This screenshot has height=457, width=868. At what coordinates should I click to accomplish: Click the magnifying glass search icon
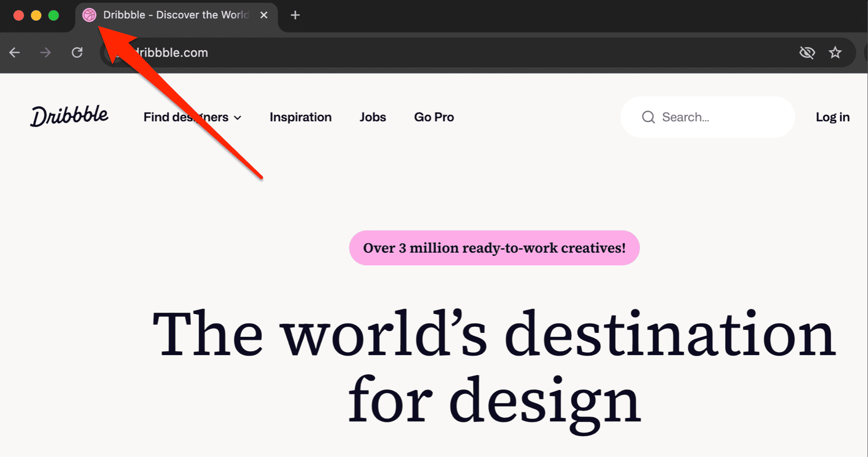[648, 117]
